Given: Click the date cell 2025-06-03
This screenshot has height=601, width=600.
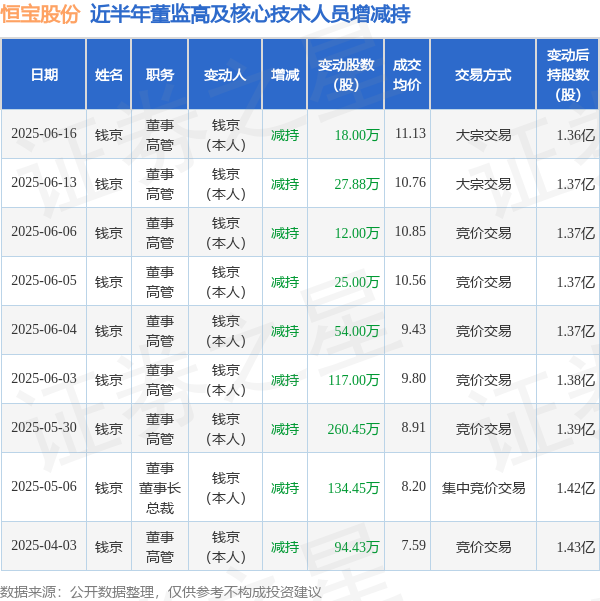Looking at the screenshot, I should click(44, 379).
